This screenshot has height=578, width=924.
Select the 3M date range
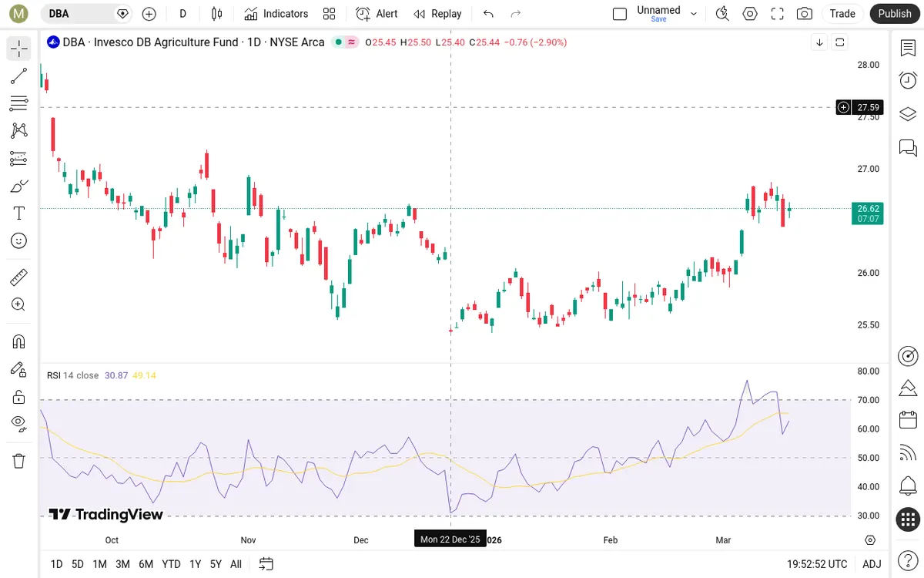tap(122, 564)
